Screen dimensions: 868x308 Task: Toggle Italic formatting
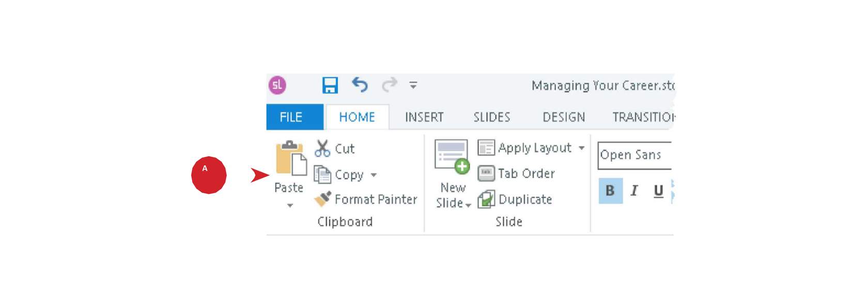(634, 190)
